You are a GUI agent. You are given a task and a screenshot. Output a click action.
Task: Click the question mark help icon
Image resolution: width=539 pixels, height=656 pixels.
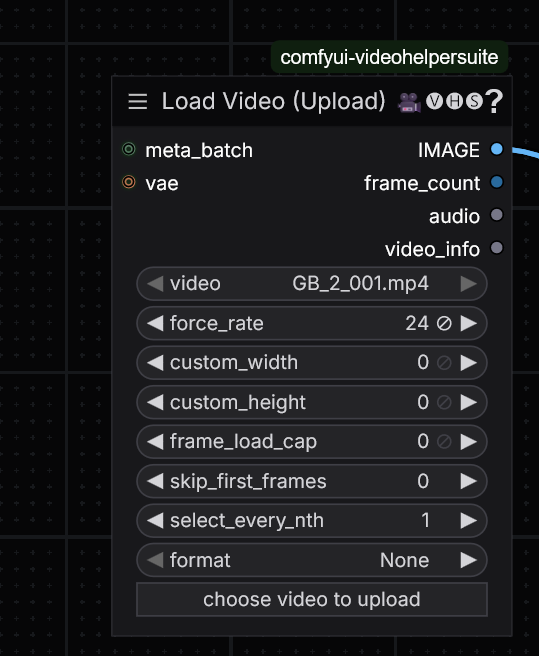(x=494, y=102)
